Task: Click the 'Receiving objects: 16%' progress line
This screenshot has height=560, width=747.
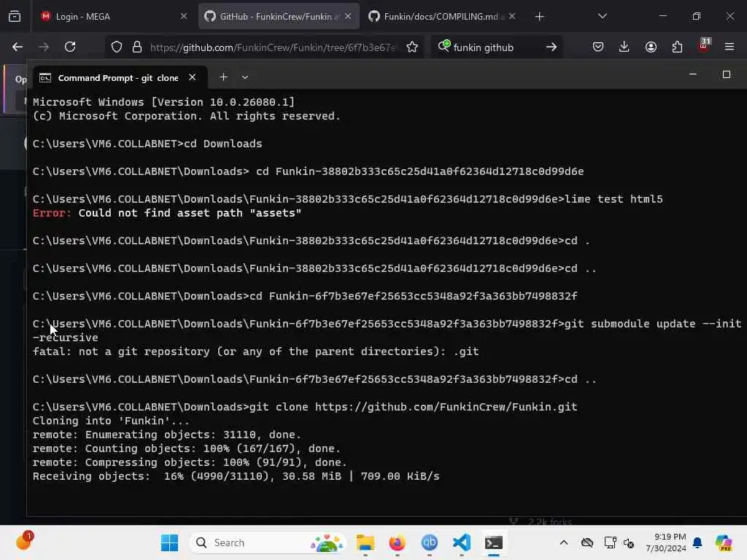Action: click(236, 476)
